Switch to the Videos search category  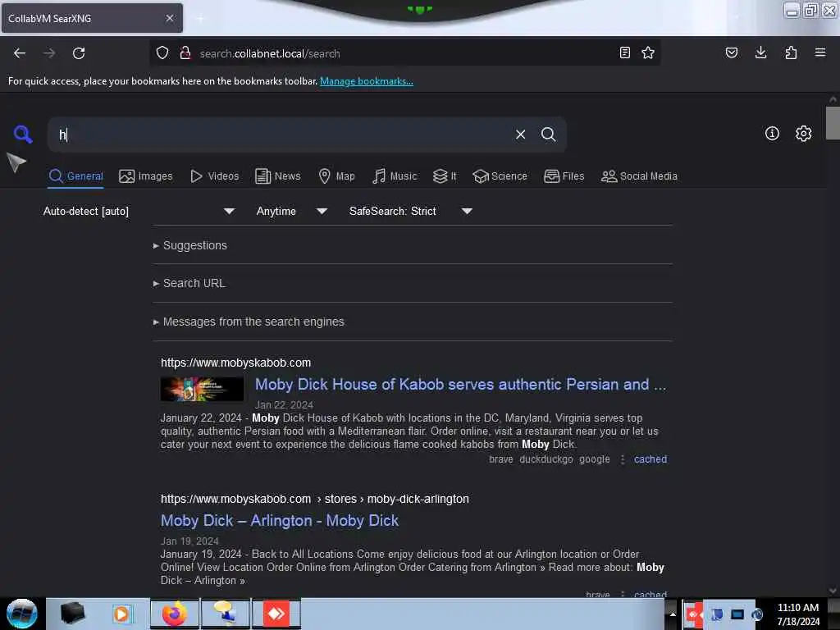(x=215, y=176)
